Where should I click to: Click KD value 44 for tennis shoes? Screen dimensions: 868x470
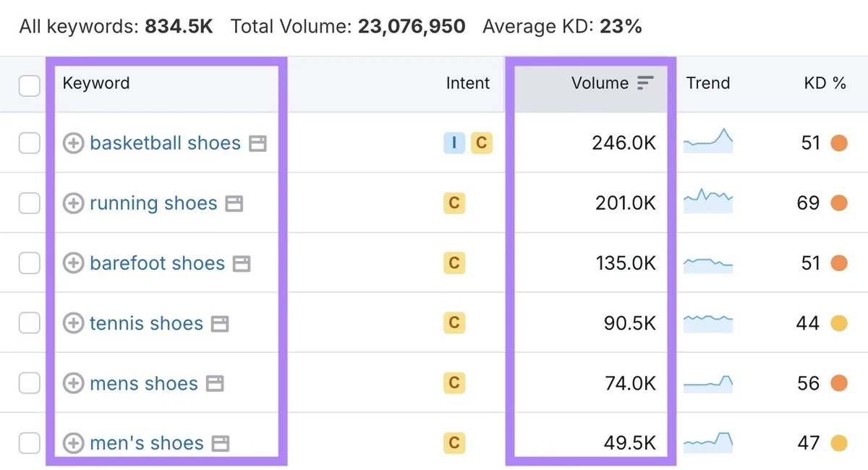coord(808,323)
